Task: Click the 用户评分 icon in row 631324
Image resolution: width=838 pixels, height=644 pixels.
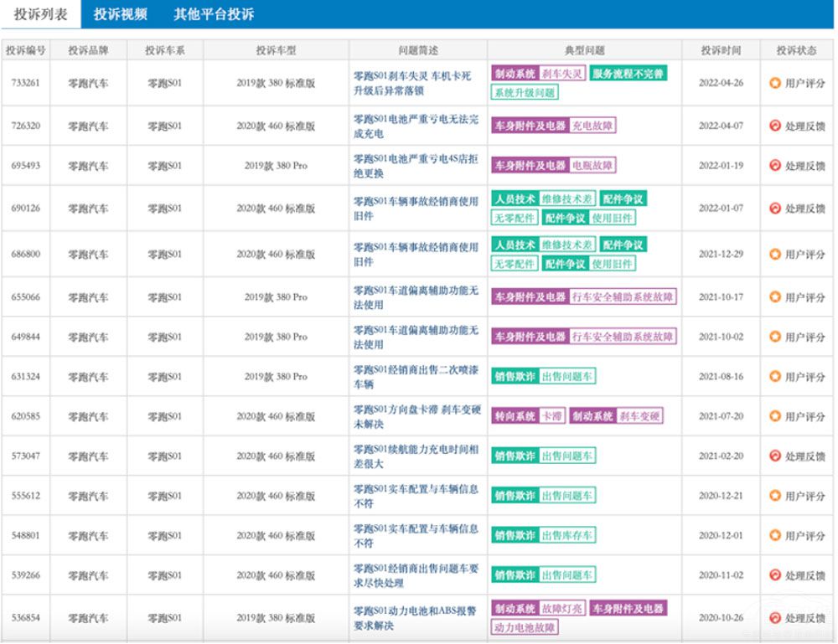Action: click(775, 377)
